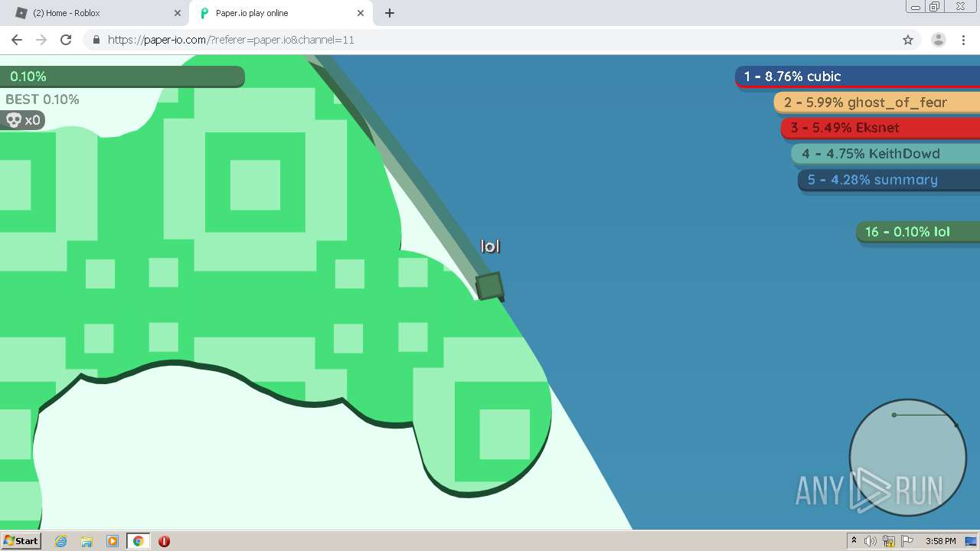Click the BEST 0.10% score label
The image size is (980, 551).
[42, 99]
